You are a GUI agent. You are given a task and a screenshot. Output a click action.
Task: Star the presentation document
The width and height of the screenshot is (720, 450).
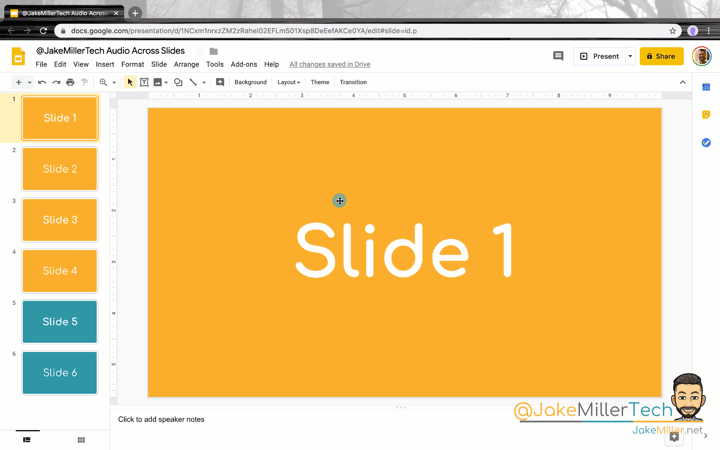pyautogui.click(x=199, y=51)
